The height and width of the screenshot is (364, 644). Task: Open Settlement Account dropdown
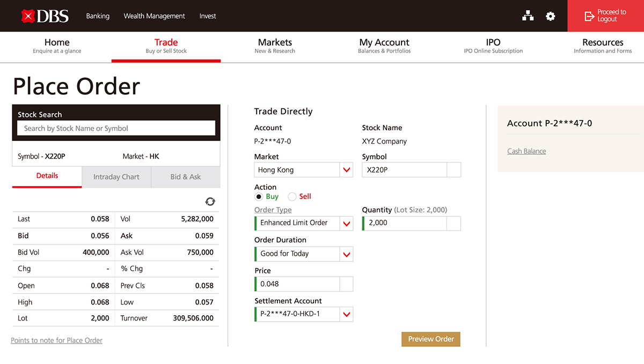coord(347,314)
